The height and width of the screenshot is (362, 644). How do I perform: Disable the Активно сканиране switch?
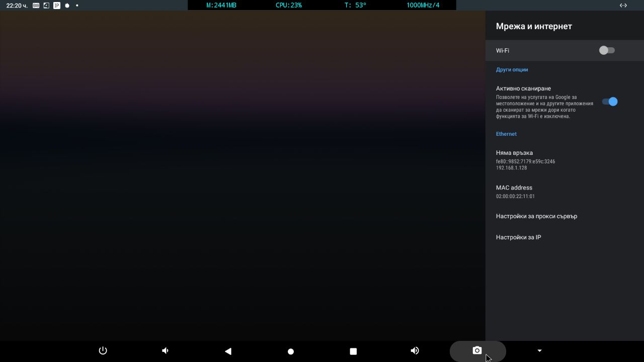(x=610, y=102)
